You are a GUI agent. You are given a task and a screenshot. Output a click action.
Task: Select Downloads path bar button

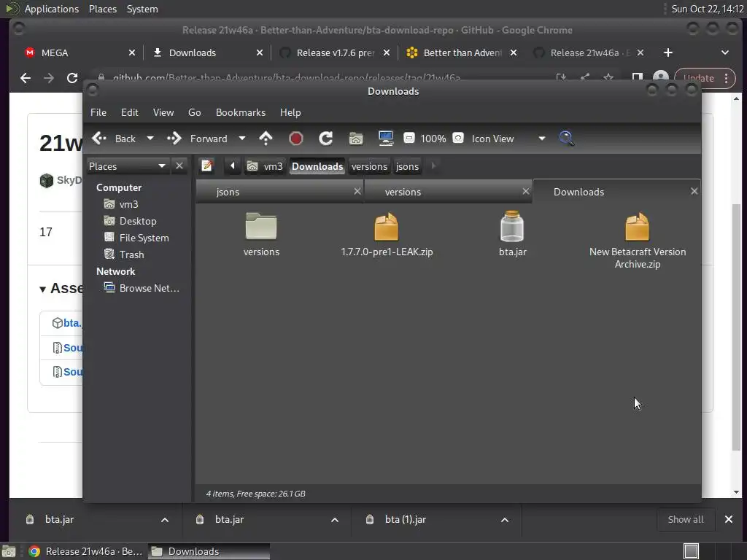coord(317,166)
